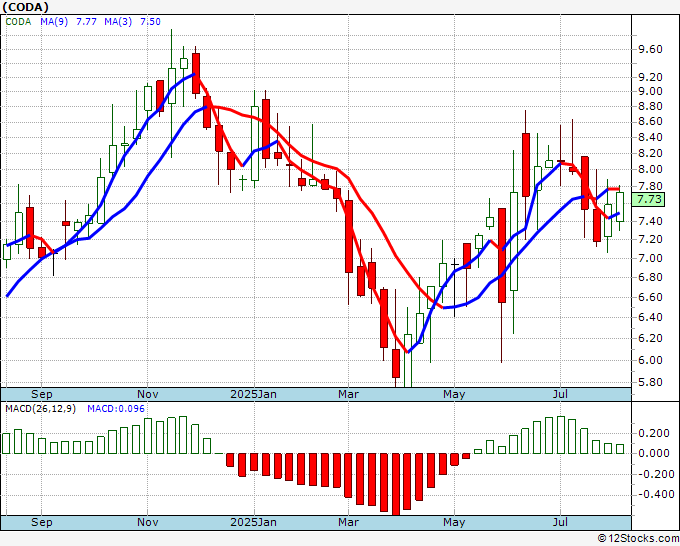The width and height of the screenshot is (680, 546).
Task: Select the 7.80 price axis label
Action: tap(650, 186)
